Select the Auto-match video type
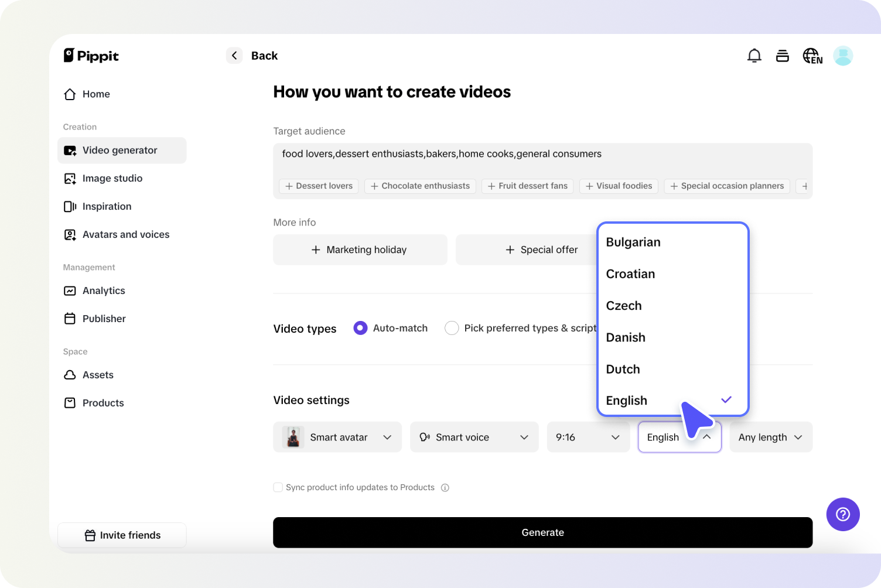Viewport: 881px width, 588px height. 360,328
